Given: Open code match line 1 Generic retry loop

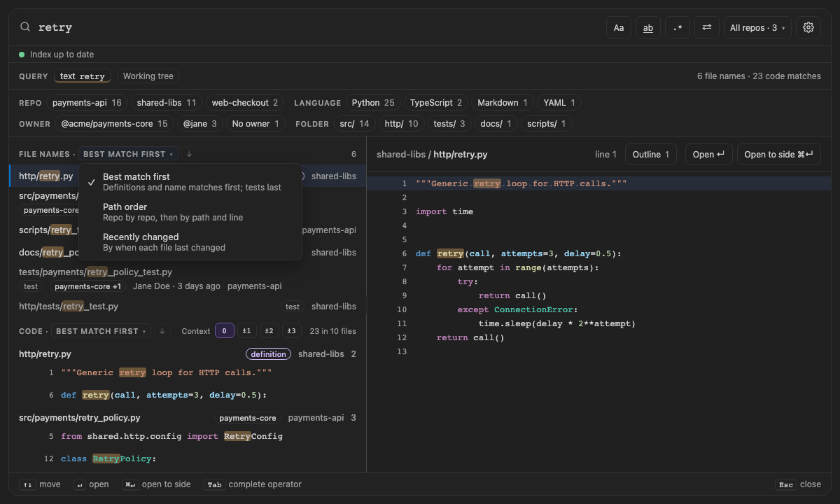Looking at the screenshot, I should click(x=188, y=373).
